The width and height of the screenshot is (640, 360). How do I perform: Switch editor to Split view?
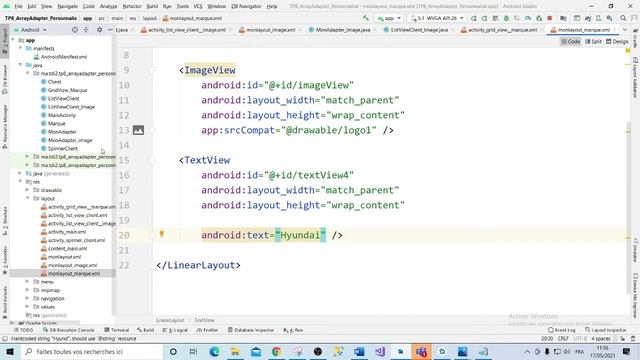coord(593,42)
